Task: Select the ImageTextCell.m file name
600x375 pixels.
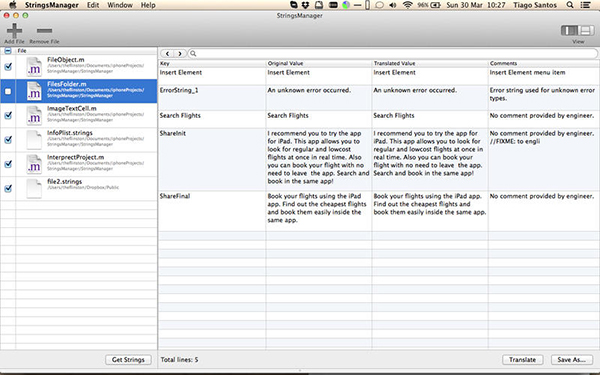Action: pyautogui.click(x=72, y=108)
